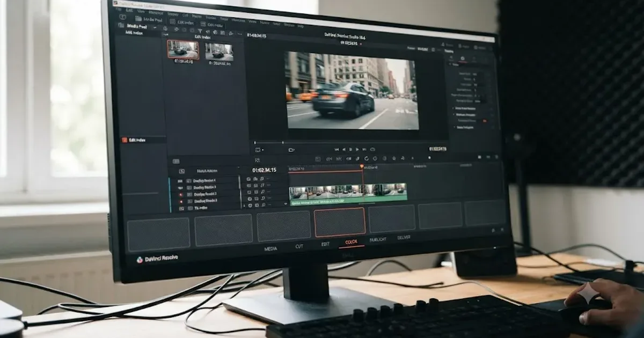The height and width of the screenshot is (338, 644).
Task: Click the index list icon at the timeline's top-left
Action: click(175, 160)
